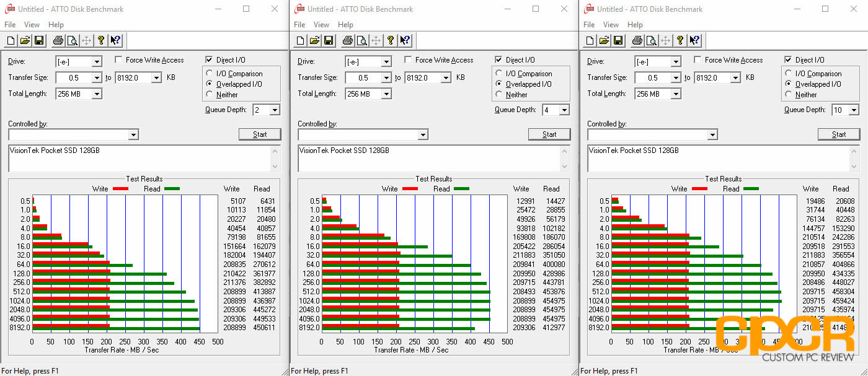
Task: Click the Open folder icon in right window
Action: tap(604, 41)
